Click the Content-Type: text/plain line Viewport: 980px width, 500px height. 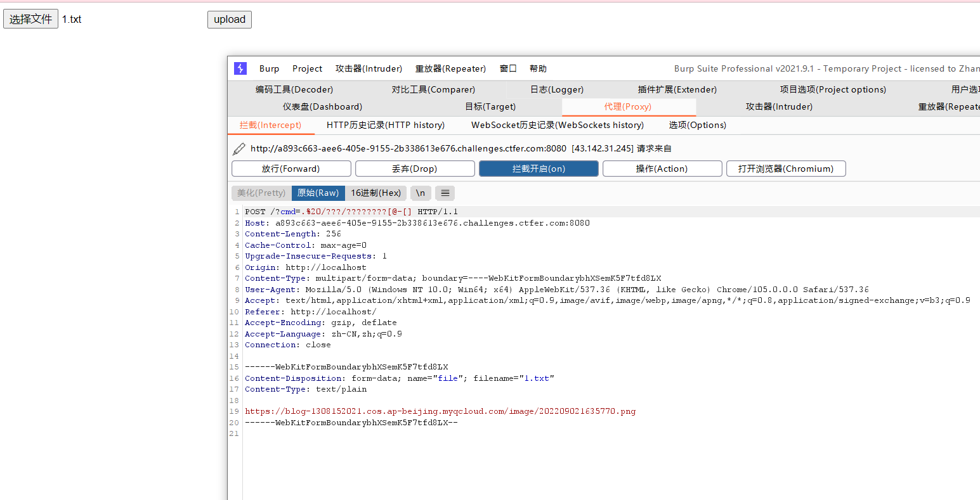pyautogui.click(x=306, y=389)
